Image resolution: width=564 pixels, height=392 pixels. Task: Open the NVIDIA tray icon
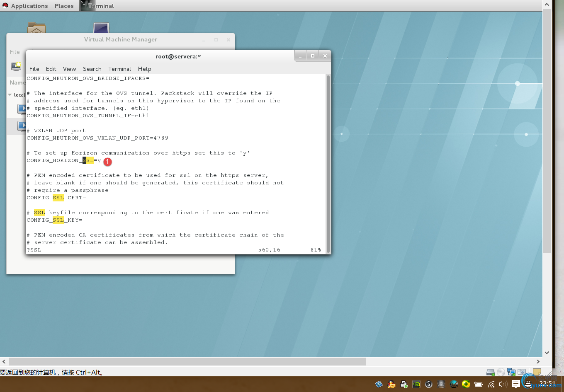click(416, 384)
